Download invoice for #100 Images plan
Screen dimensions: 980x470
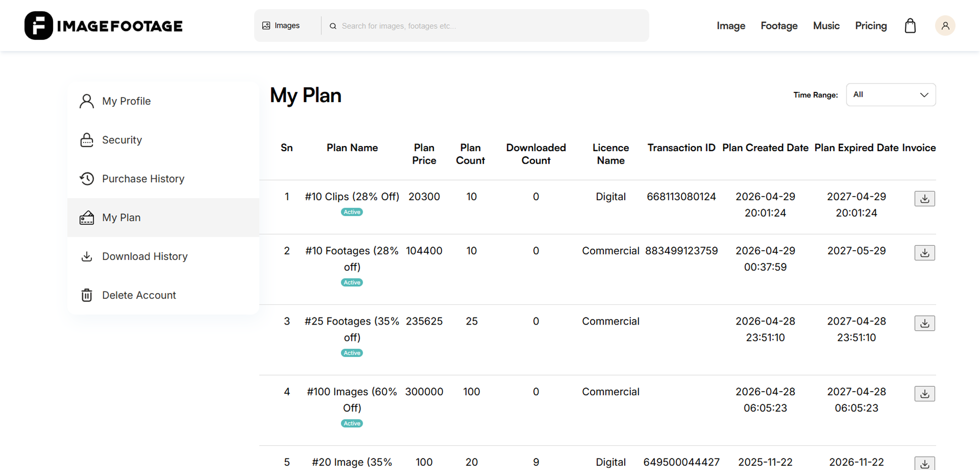coord(924,394)
